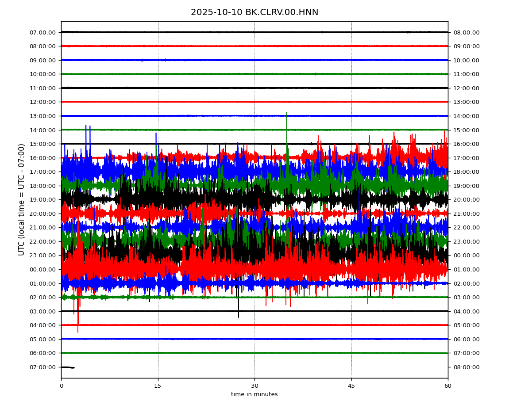The width and height of the screenshot is (509, 420).
Task: Select the 30 tick on the x-axis
Action: click(x=254, y=386)
